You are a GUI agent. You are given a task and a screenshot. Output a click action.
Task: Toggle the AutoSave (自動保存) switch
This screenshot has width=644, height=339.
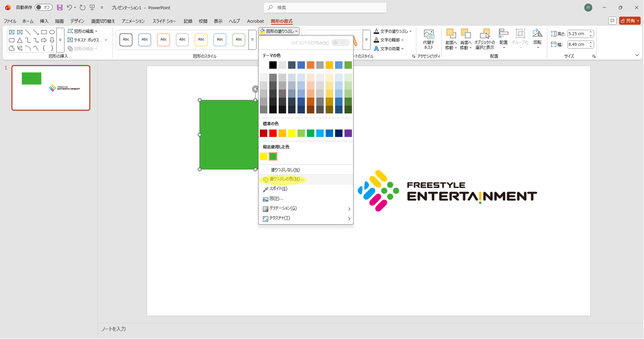(43, 8)
